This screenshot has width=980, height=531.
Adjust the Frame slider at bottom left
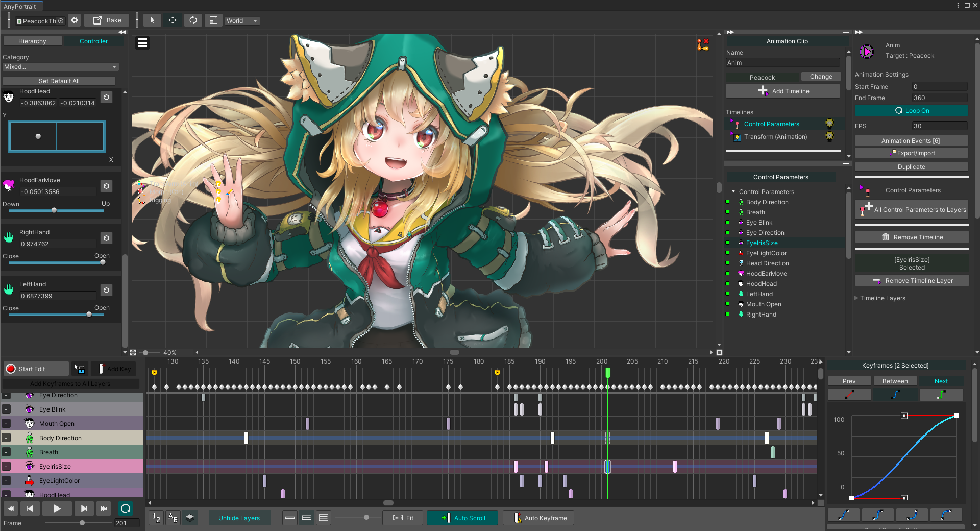pyautogui.click(x=79, y=523)
